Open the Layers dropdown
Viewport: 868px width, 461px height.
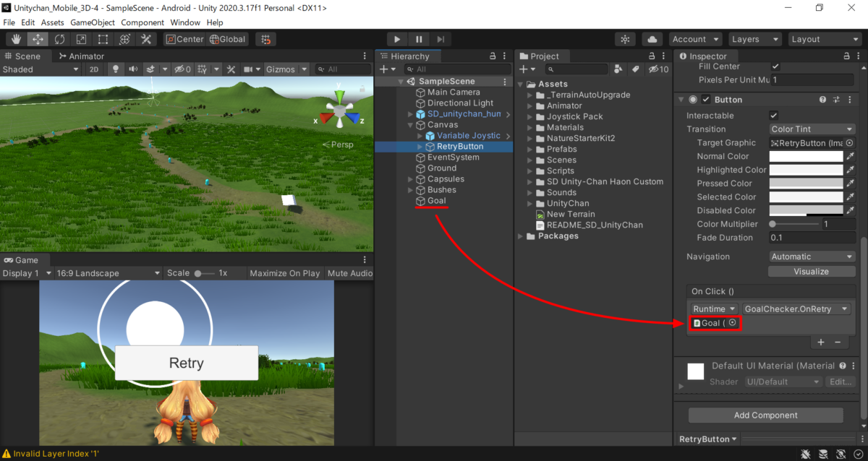coord(755,39)
